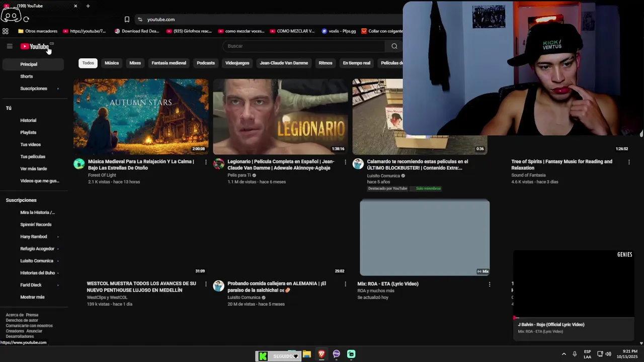Image resolution: width=644 pixels, height=362 pixels.
Task: Click the Acerca de footer link
Action: point(15,315)
